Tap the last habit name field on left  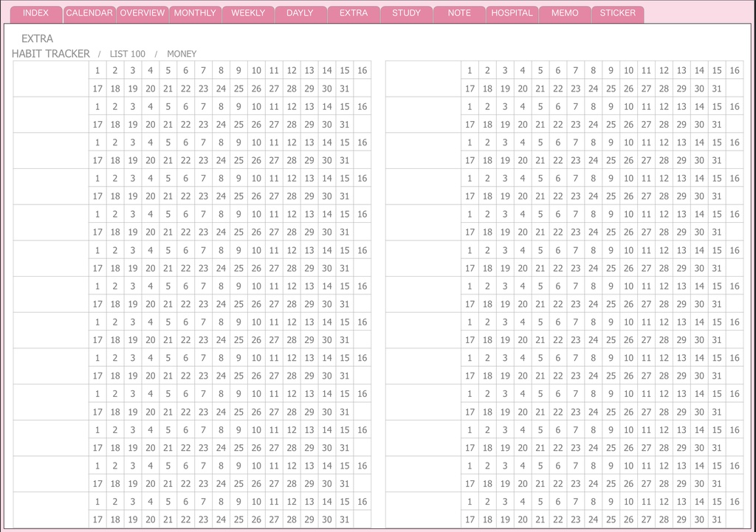(x=51, y=511)
